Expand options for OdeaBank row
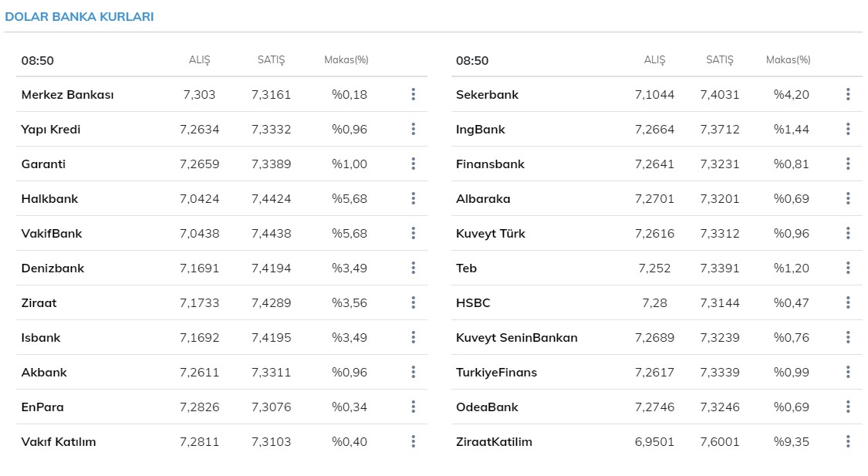868x476 pixels. click(x=848, y=407)
